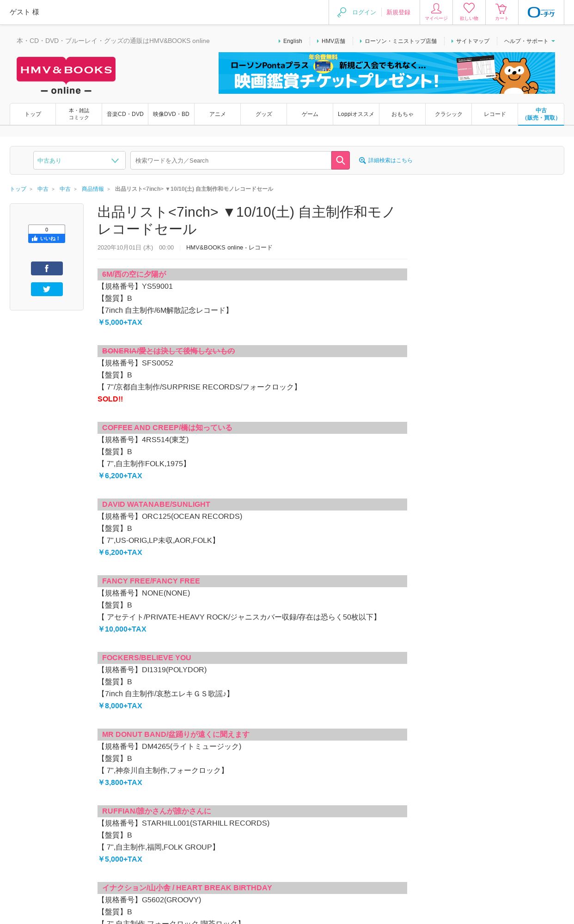Share via Twitter bird button
Viewport: 574px width, 924px height.
pyautogui.click(x=47, y=289)
